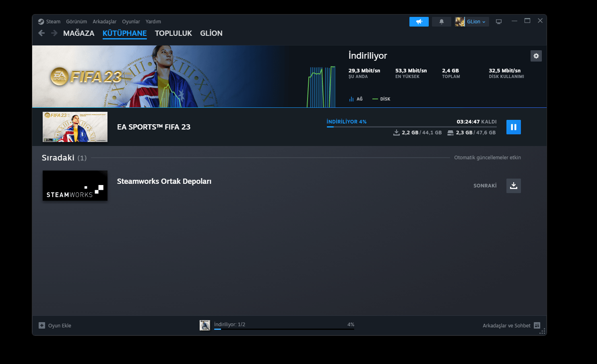Click the announcements megaphone icon
This screenshot has width=597, height=364.
[419, 22]
